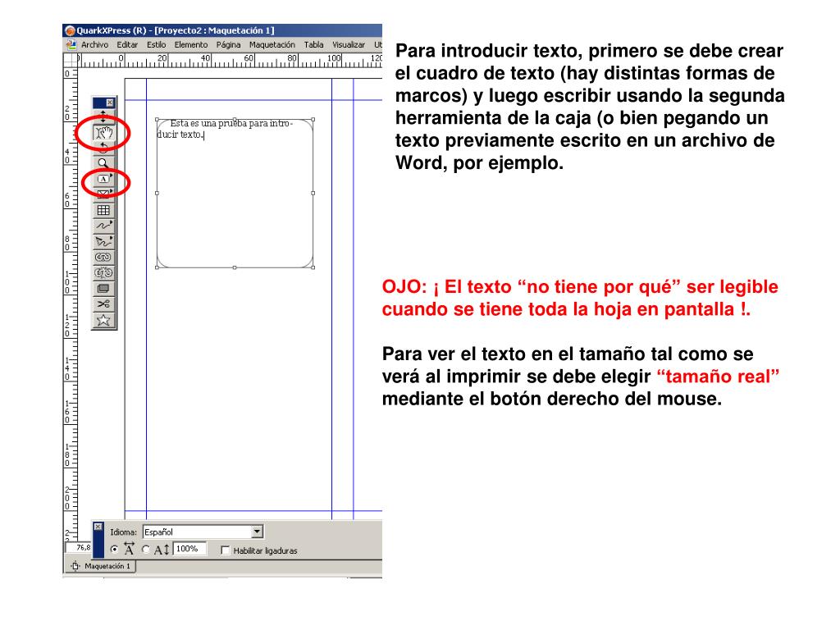Viewport: 840px width, 630px height.
Task: Open the Elemento menu
Action: (190, 45)
